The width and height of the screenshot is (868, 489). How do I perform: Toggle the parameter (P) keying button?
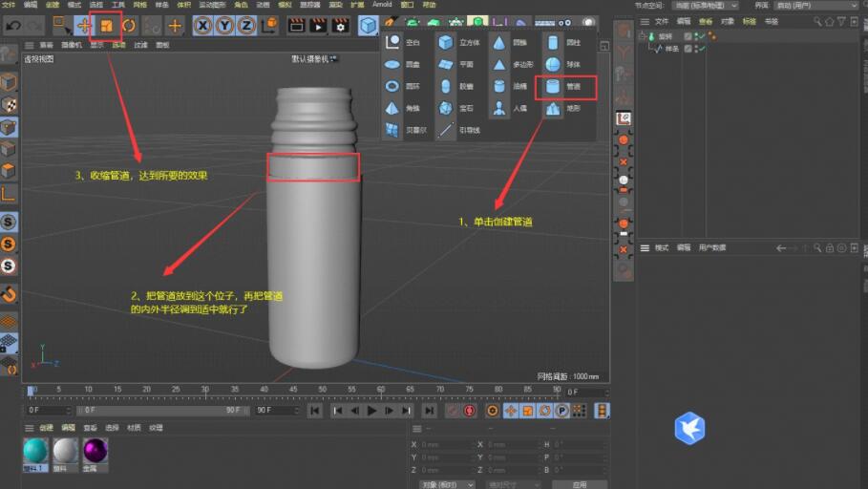click(561, 411)
